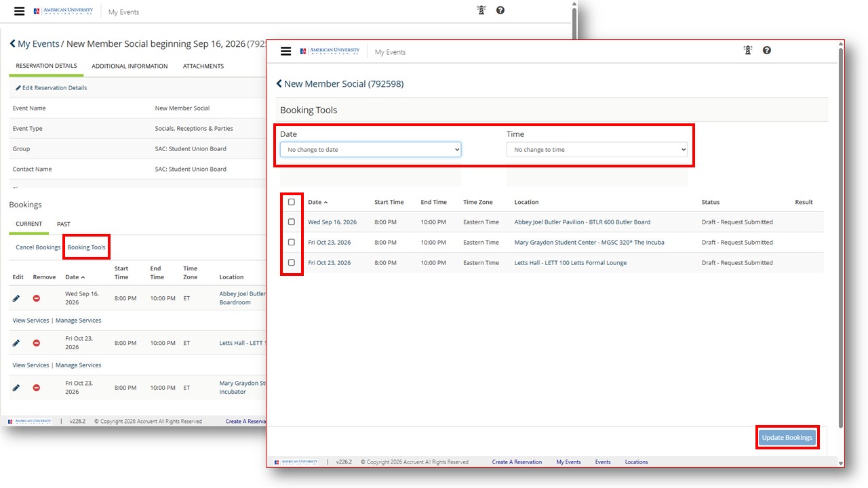
Task: Open help question mark in back window
Action: pos(500,10)
